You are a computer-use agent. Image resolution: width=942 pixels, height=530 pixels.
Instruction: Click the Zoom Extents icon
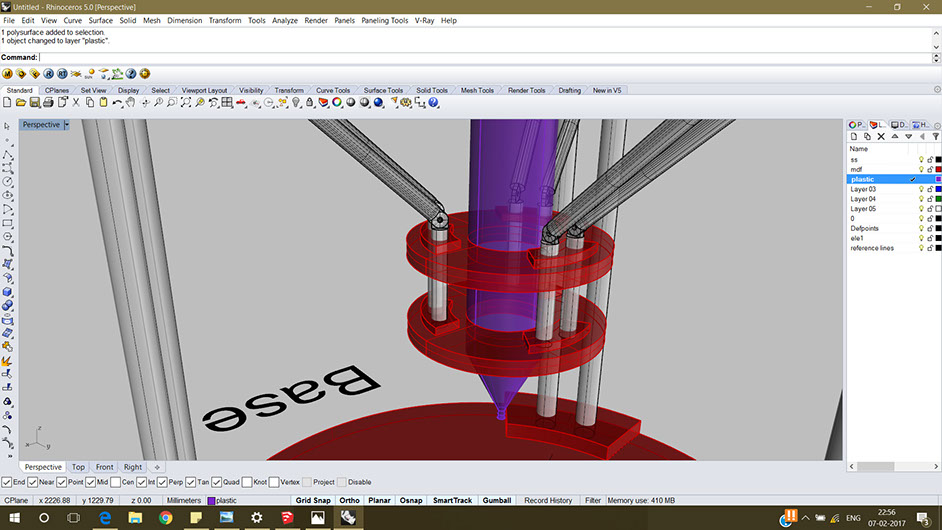(x=186, y=103)
